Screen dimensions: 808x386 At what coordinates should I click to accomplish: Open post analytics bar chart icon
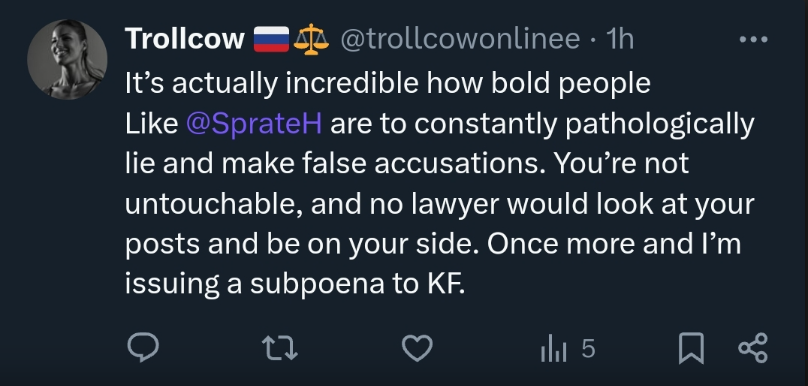point(554,349)
